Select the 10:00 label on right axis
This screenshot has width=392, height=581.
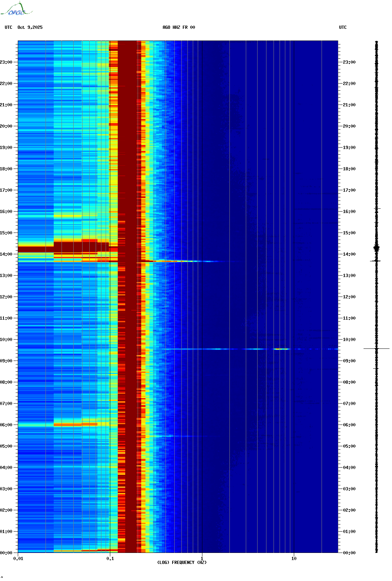[x=349, y=340]
